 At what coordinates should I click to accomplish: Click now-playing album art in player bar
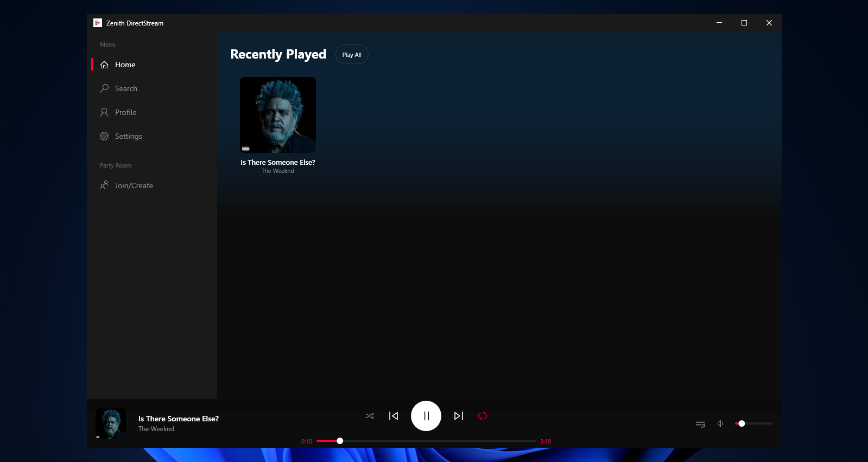coord(111,424)
